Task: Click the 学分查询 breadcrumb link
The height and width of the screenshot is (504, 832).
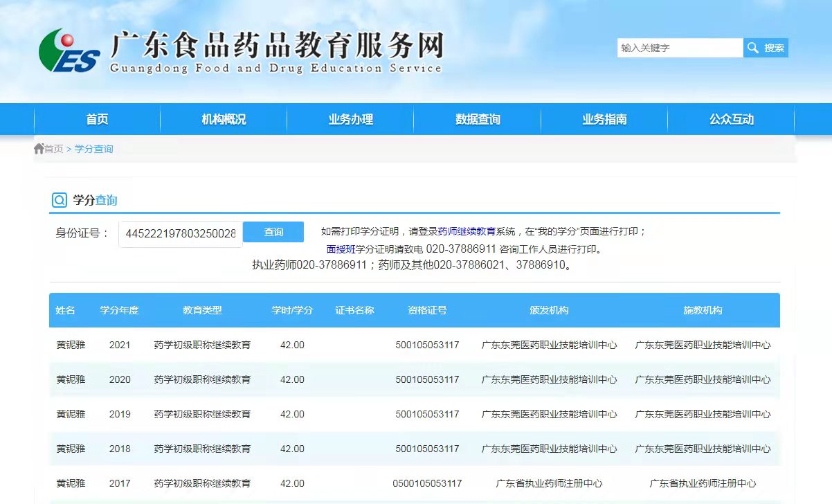Action: tap(93, 149)
